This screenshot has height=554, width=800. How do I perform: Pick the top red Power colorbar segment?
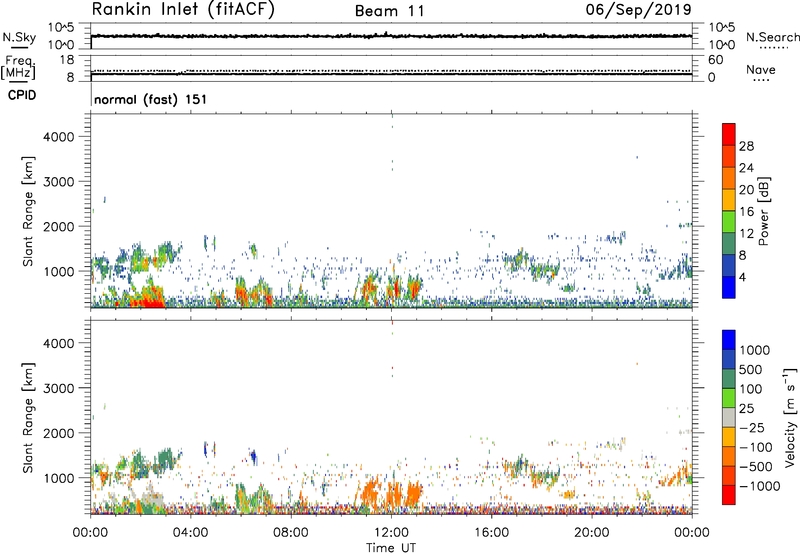pyautogui.click(x=729, y=134)
